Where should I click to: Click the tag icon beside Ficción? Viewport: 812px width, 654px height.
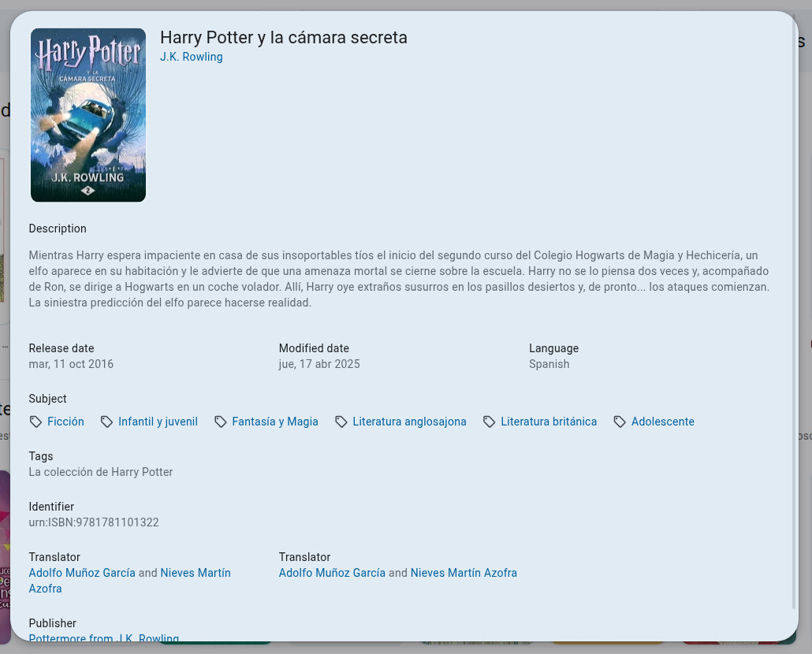tap(35, 422)
